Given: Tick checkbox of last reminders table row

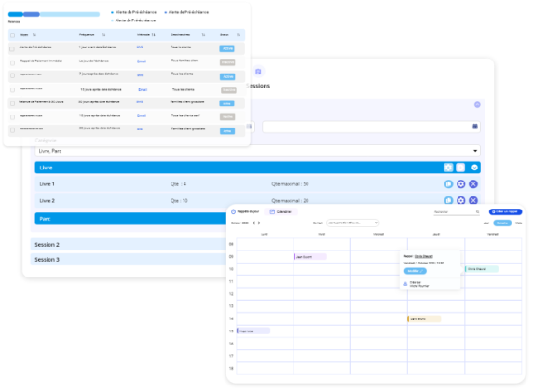Looking at the screenshot, I should click(x=12, y=130).
